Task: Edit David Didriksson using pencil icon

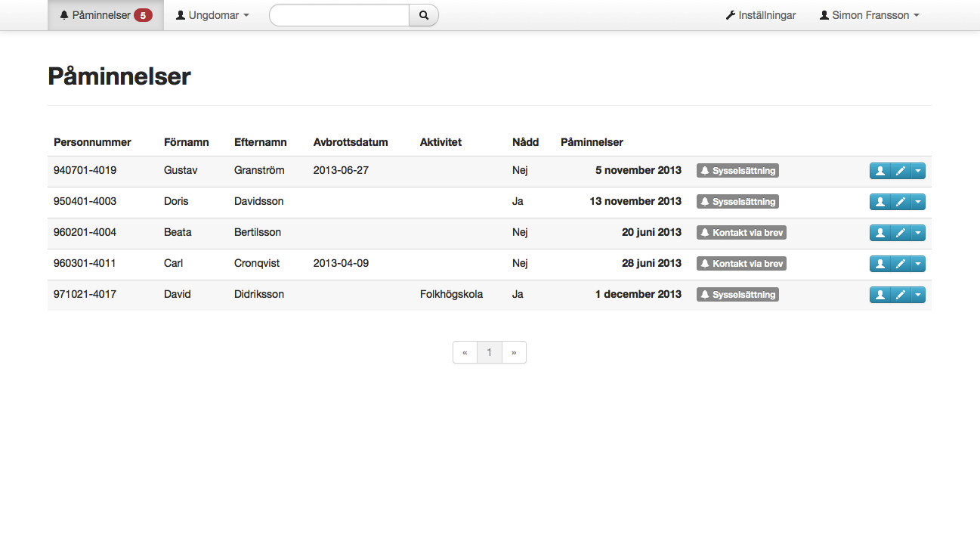Action: coord(900,295)
